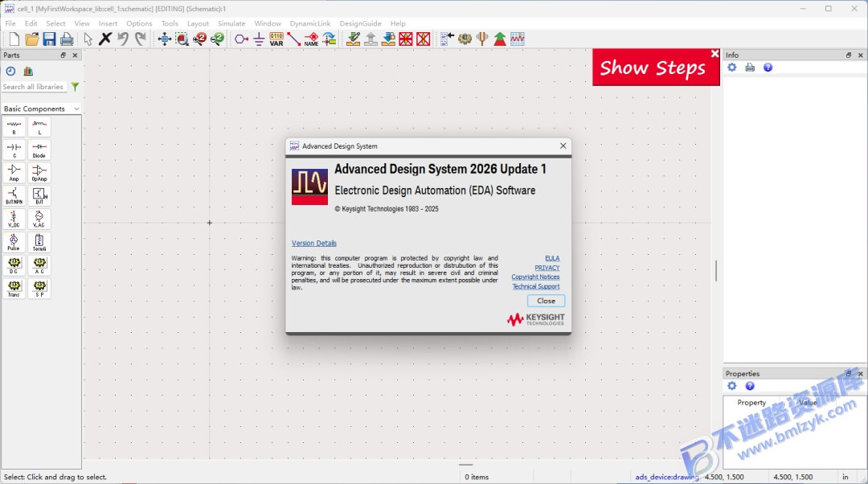Close the Parts panel
868x484 pixels.
coord(75,55)
